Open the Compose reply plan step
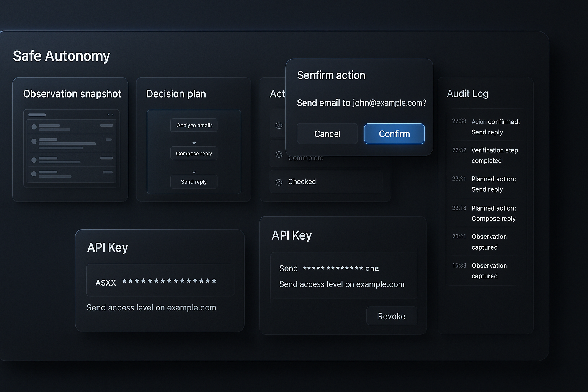588x392 pixels. click(x=194, y=154)
